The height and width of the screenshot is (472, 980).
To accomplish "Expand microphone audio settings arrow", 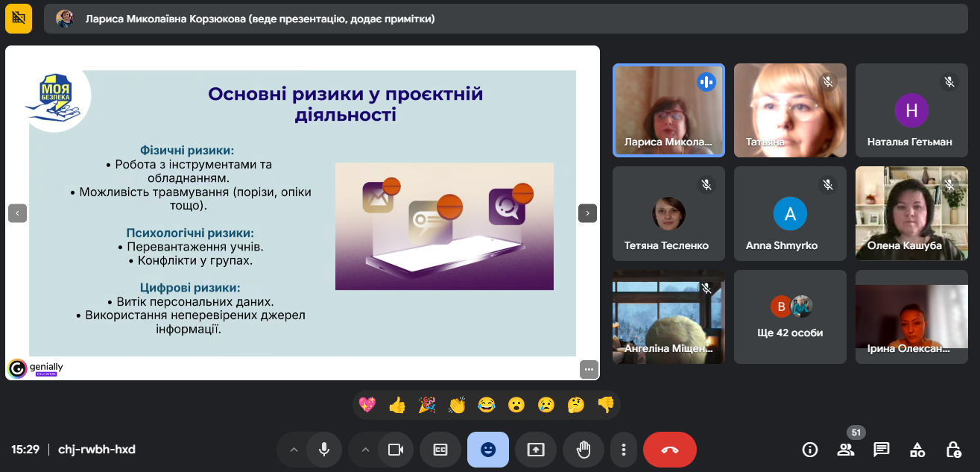I will 294,450.
